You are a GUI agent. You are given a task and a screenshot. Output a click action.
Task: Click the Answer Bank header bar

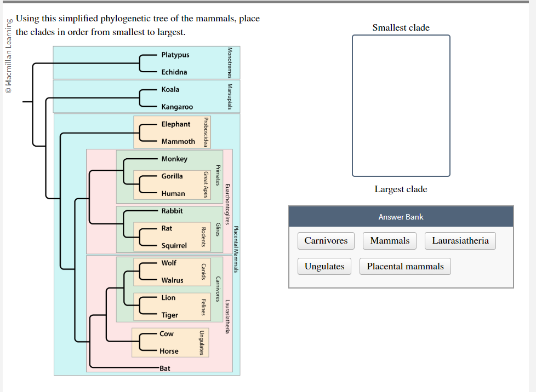pos(401,216)
